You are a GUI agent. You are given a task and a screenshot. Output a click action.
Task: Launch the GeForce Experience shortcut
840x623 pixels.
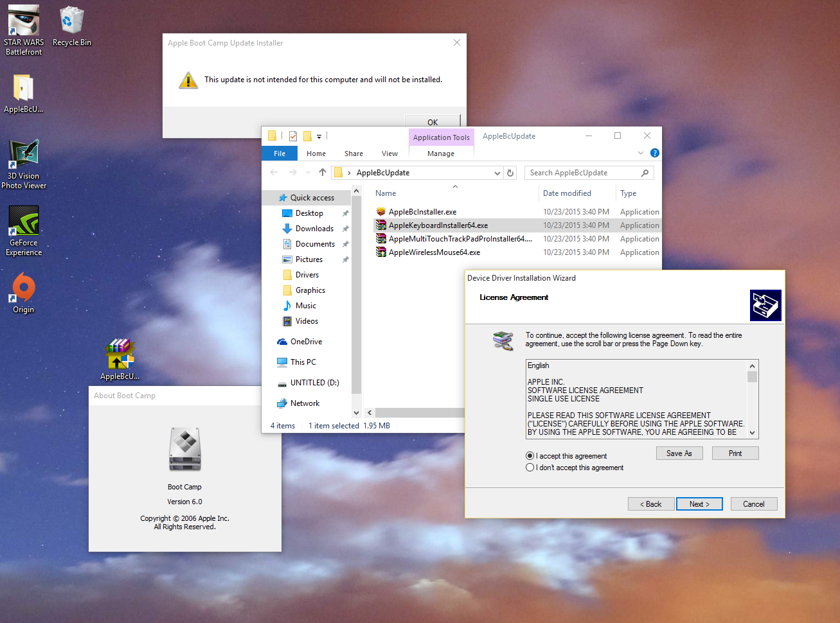(x=24, y=231)
